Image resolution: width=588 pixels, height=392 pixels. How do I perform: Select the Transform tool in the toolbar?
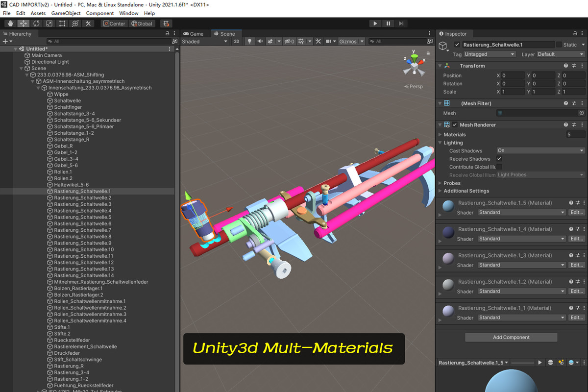(75, 24)
